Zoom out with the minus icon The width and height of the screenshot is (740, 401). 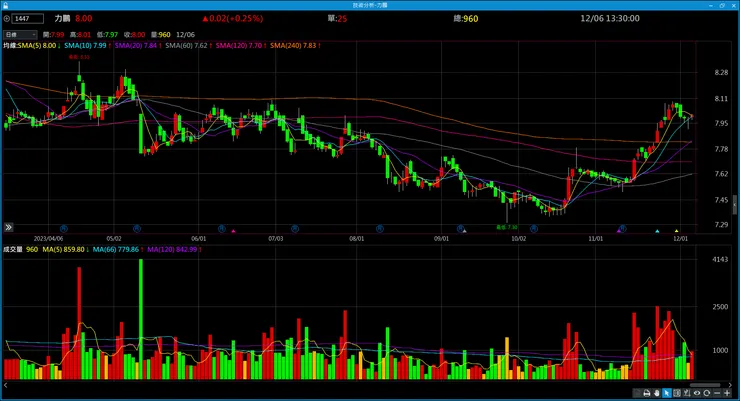[x=717, y=393]
